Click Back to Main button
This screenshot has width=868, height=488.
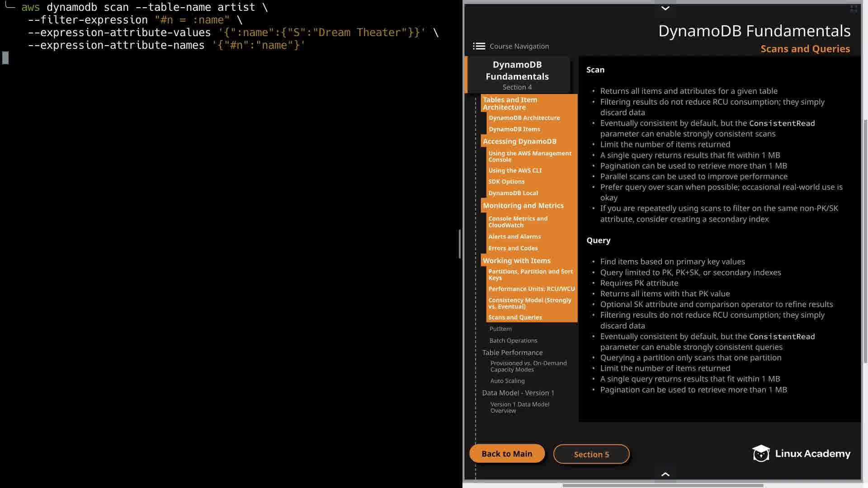click(x=507, y=454)
